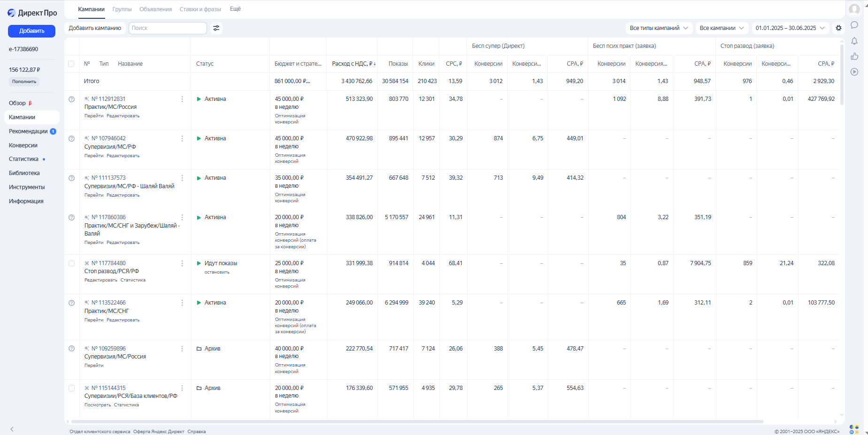
Task: Open 'Статистика' in the left sidebar
Action: (x=23, y=159)
